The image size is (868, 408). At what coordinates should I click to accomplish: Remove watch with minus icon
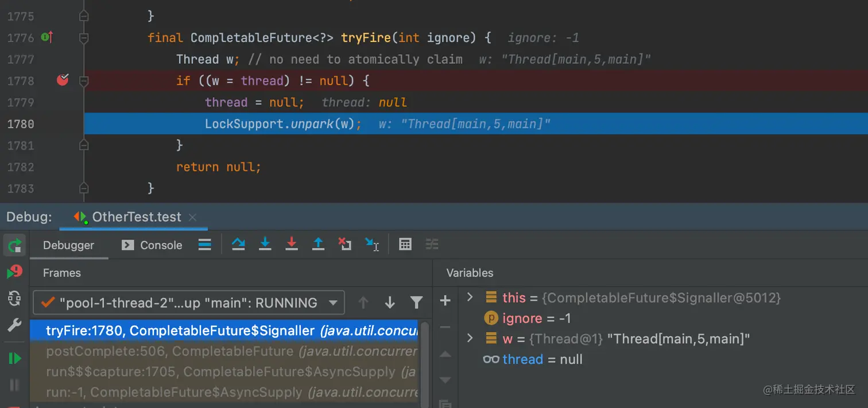tap(445, 327)
